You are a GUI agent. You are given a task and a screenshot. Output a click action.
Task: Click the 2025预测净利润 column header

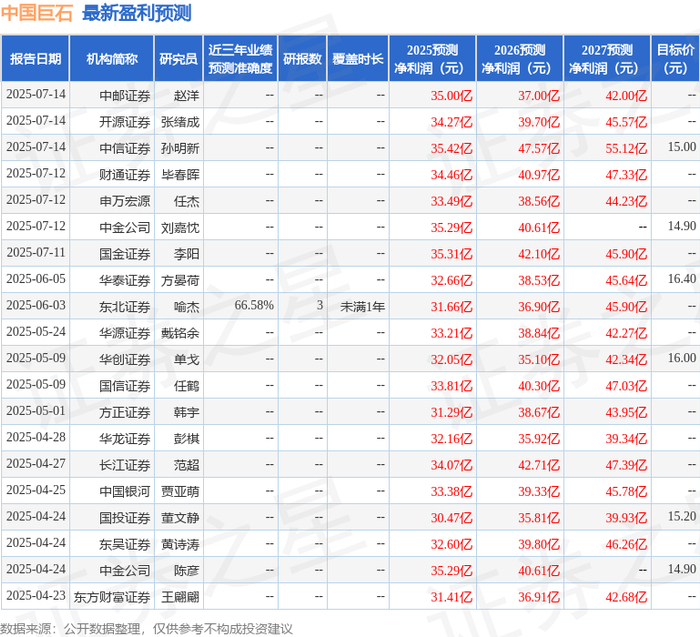pos(433,59)
